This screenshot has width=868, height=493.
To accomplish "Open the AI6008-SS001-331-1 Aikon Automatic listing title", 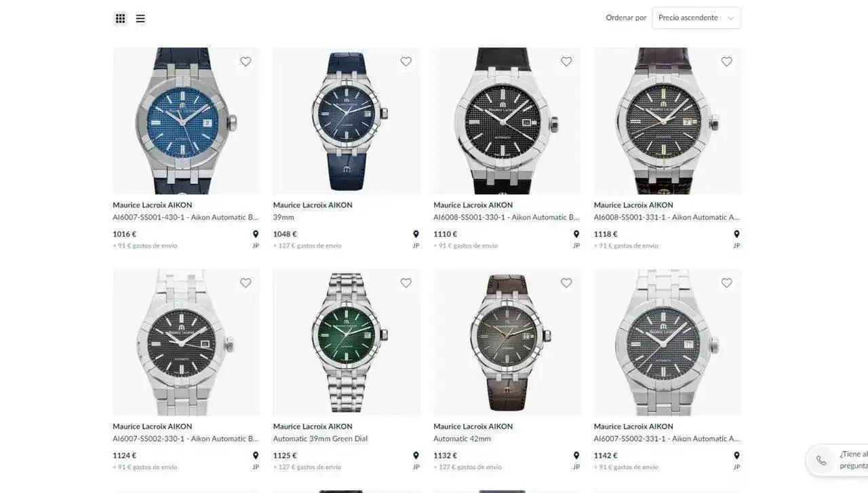I will pos(667,217).
